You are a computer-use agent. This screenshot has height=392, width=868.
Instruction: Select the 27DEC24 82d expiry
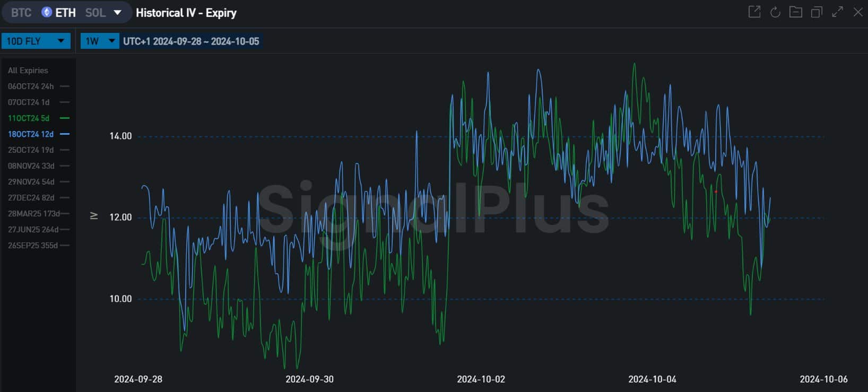coord(31,198)
